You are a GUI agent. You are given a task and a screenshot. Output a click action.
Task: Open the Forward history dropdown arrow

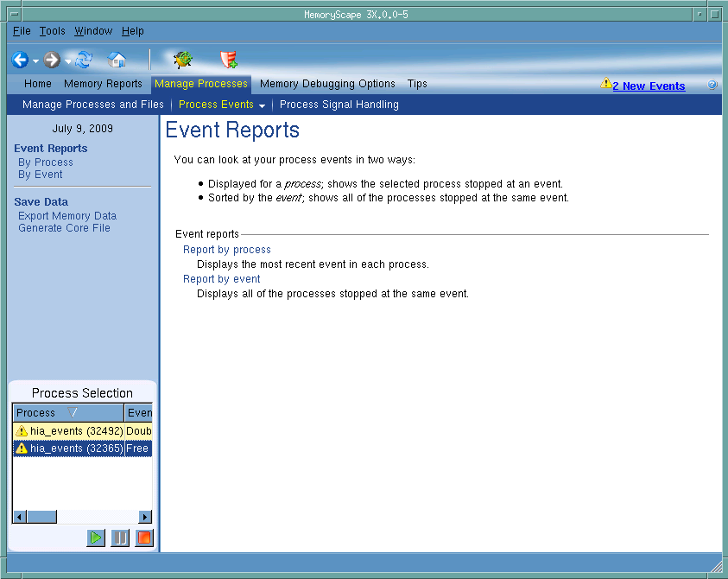[67, 61]
